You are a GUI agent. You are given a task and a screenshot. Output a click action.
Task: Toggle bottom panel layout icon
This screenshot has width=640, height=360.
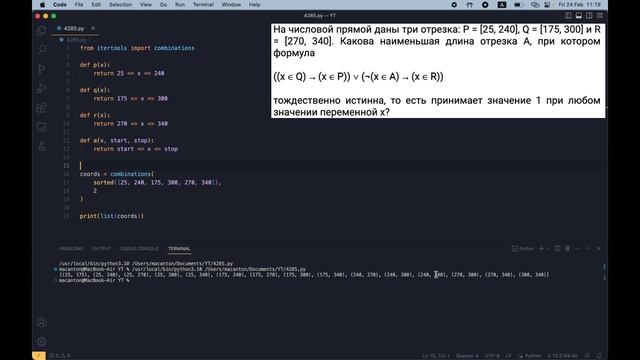tap(579, 16)
